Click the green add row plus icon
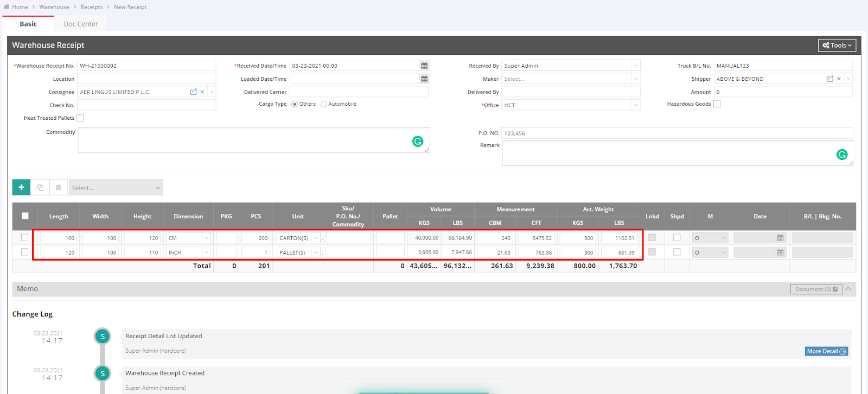 [21, 188]
